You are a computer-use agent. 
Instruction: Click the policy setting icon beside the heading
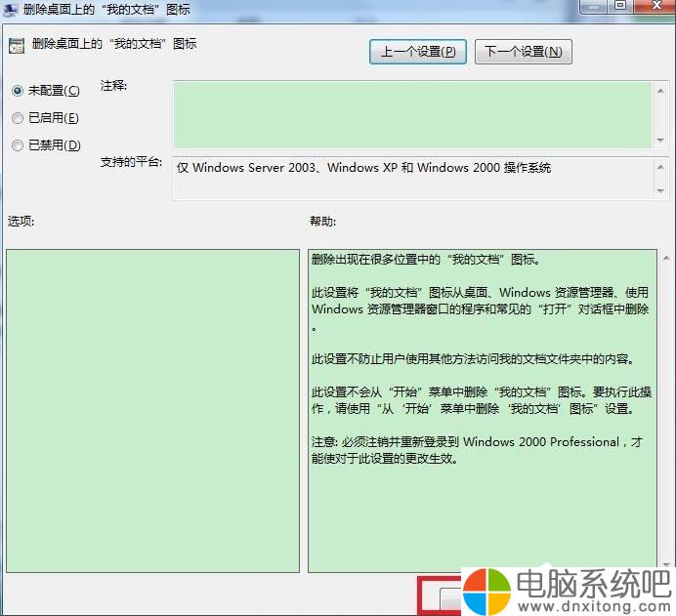(17, 45)
